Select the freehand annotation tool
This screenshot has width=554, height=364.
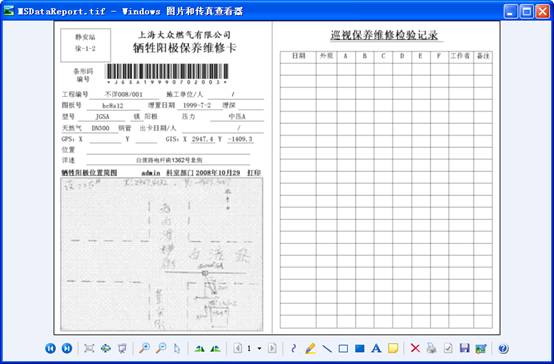click(x=293, y=348)
